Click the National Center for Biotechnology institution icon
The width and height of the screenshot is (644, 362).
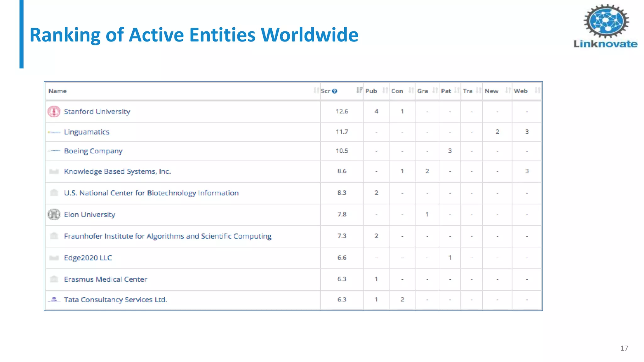pyautogui.click(x=54, y=193)
